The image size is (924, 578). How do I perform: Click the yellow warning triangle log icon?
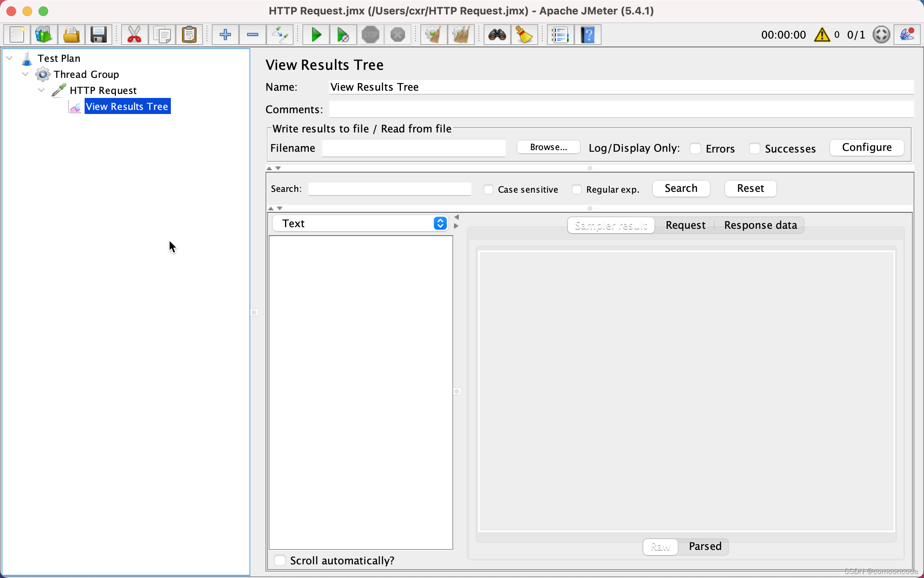coord(822,35)
